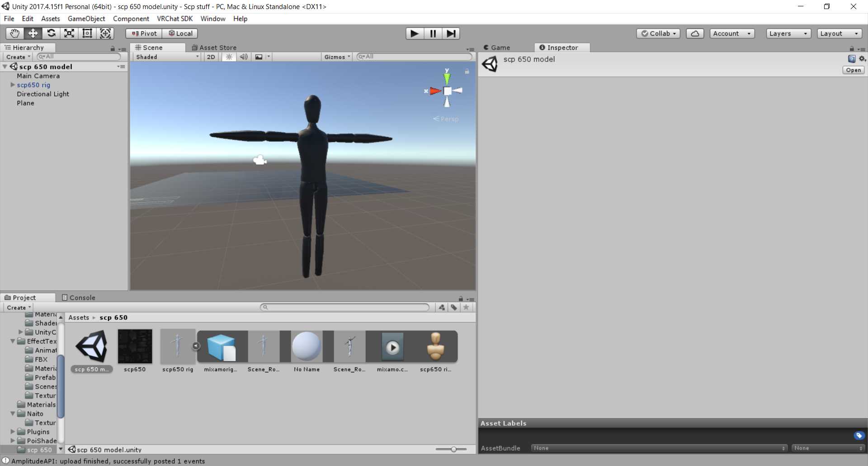Toggle scene lighting sun icon
868x466 pixels.
point(229,57)
